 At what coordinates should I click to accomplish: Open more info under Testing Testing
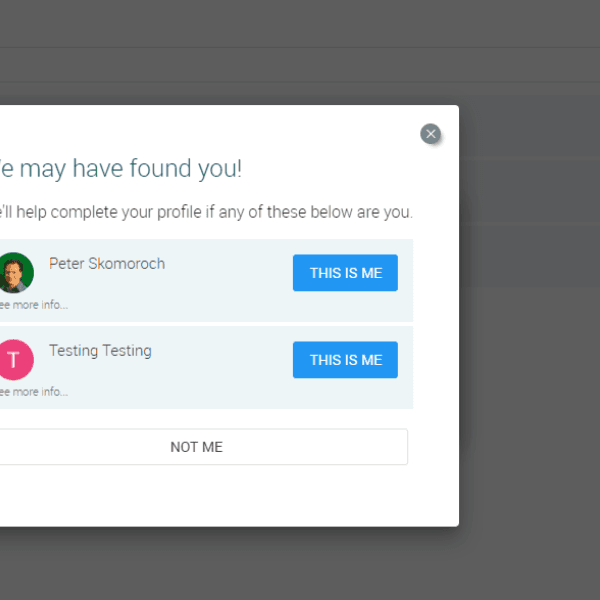pyautogui.click(x=33, y=392)
